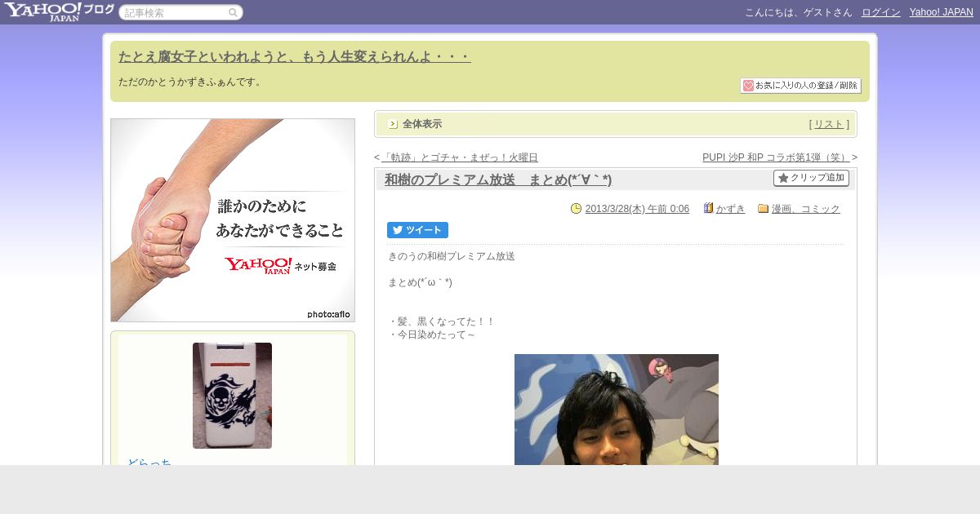This screenshot has width=980, height=514.
Task: Click the text ・髪、黒くなってた！！
Action: [442, 321]
